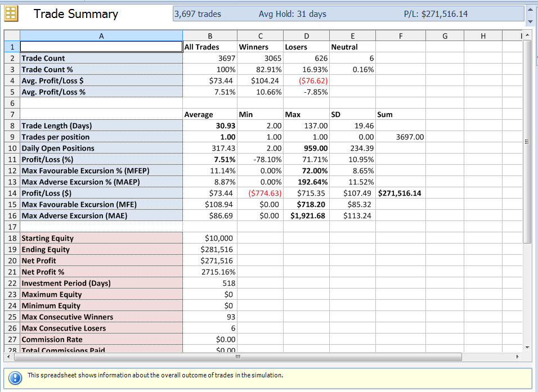Click the 3697.00 Sum cell

coord(401,137)
